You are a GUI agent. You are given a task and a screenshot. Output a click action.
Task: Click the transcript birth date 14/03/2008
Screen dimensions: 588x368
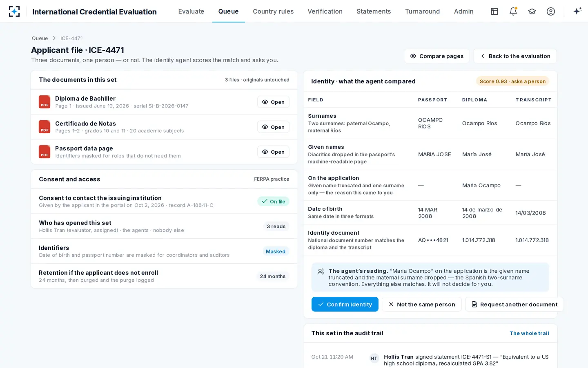[x=530, y=213]
